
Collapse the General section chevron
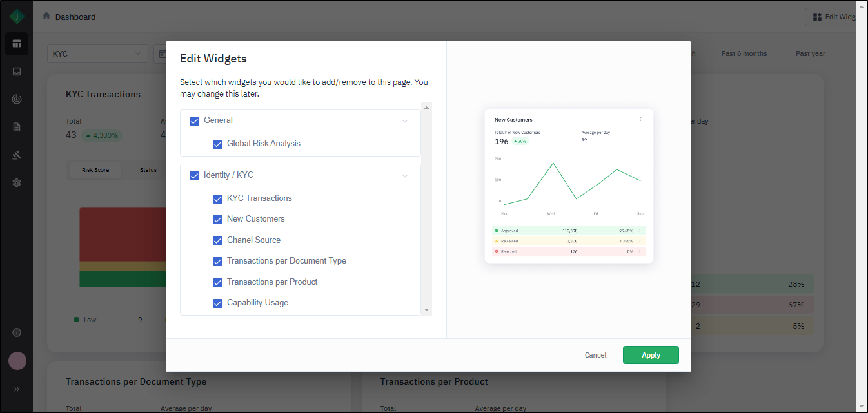point(405,121)
